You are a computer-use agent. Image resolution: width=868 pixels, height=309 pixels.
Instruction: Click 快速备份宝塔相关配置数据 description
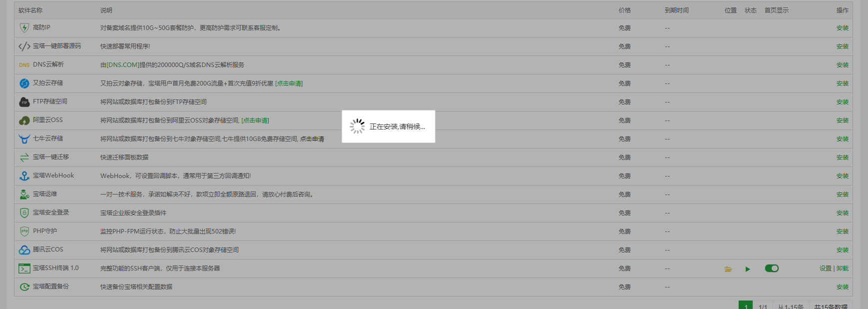[x=136, y=287]
